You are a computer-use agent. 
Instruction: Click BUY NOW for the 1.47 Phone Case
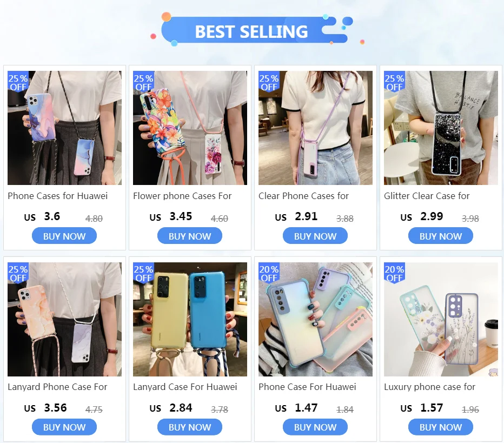click(x=315, y=427)
